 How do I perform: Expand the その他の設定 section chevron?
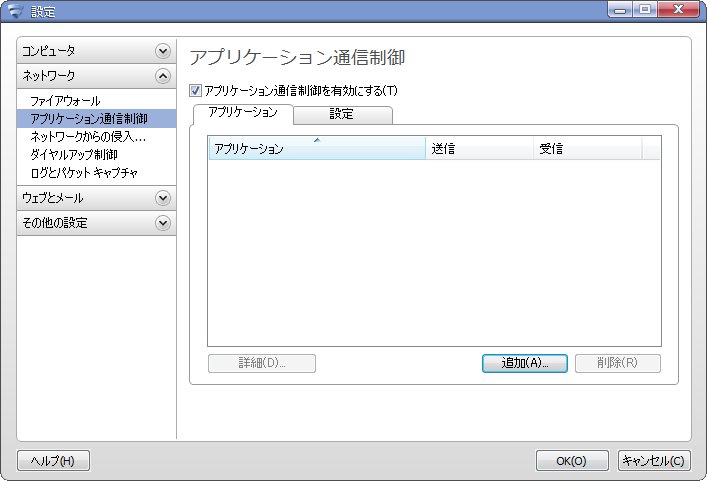[x=162, y=223]
